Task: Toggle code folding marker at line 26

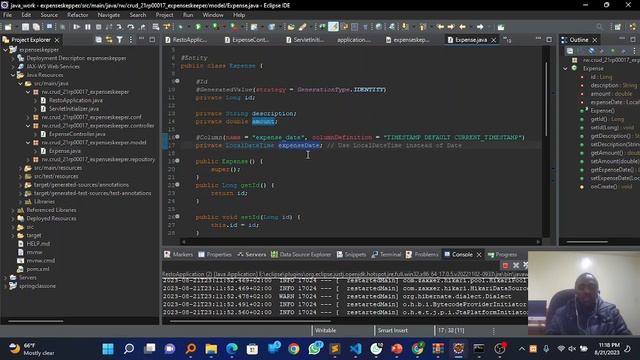Action: 177,216
